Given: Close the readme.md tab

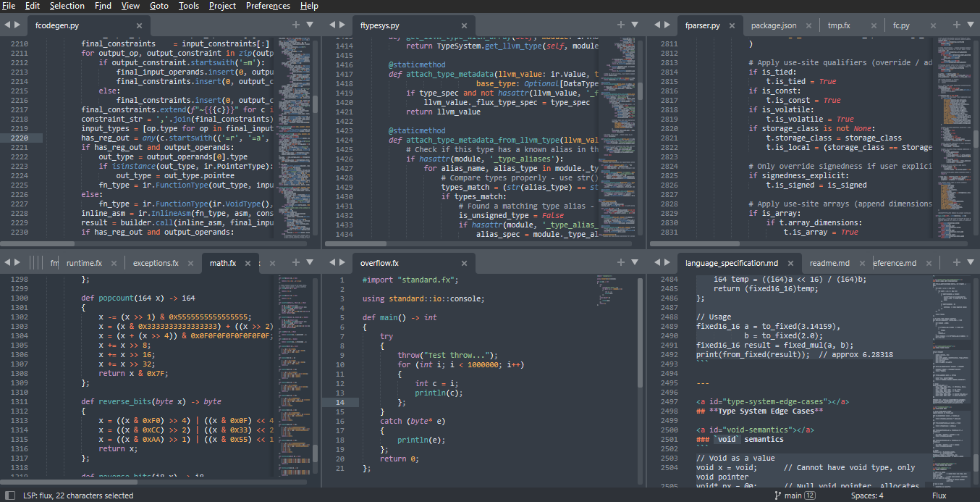Looking at the screenshot, I should pos(861,263).
